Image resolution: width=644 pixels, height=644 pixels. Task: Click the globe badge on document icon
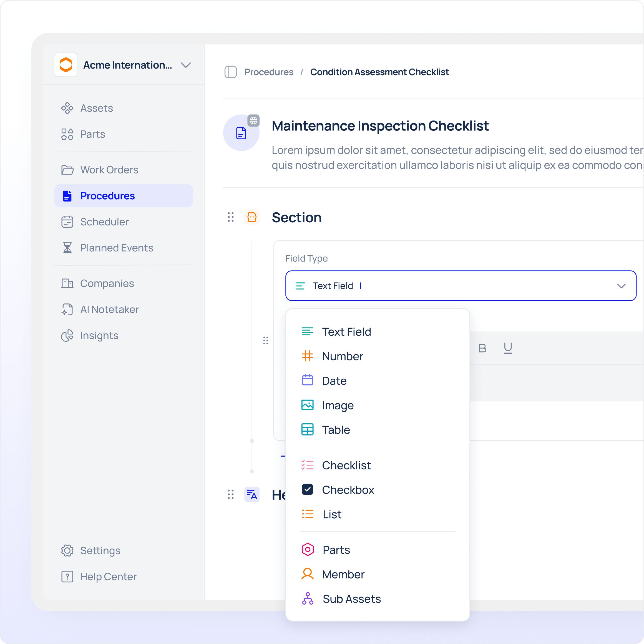tap(253, 120)
